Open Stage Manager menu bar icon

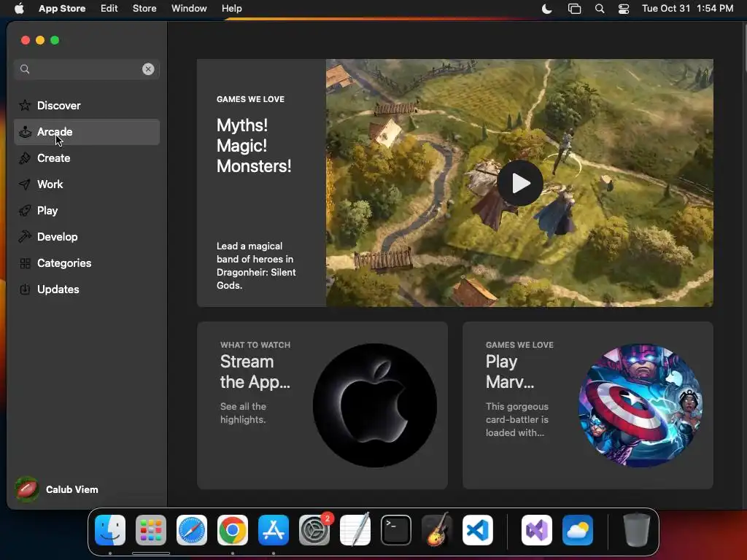(x=575, y=9)
